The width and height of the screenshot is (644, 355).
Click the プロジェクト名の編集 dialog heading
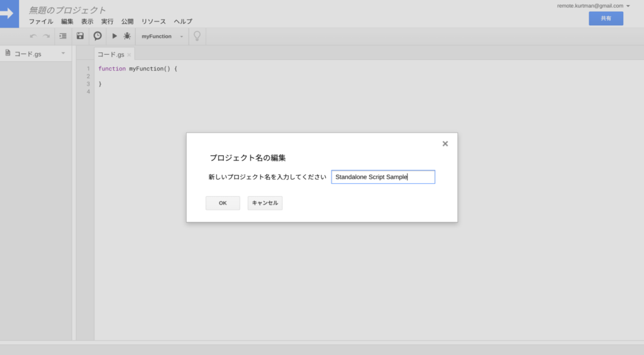click(248, 158)
